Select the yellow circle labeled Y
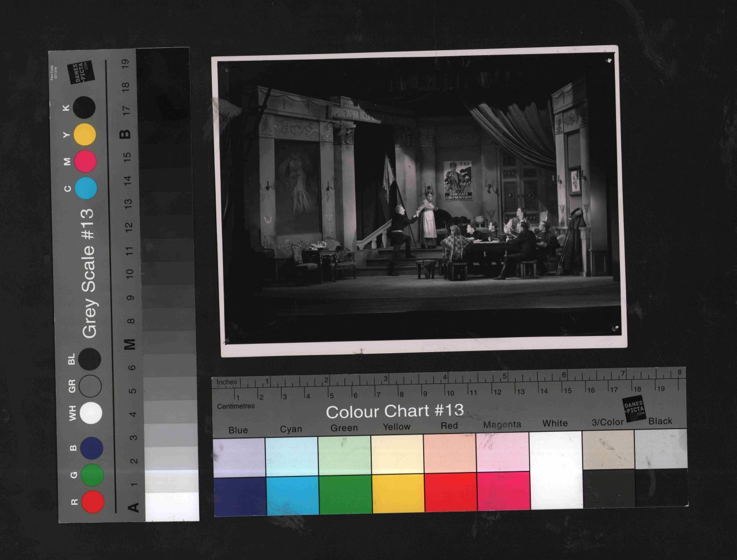This screenshot has width=737, height=560. coord(85,135)
